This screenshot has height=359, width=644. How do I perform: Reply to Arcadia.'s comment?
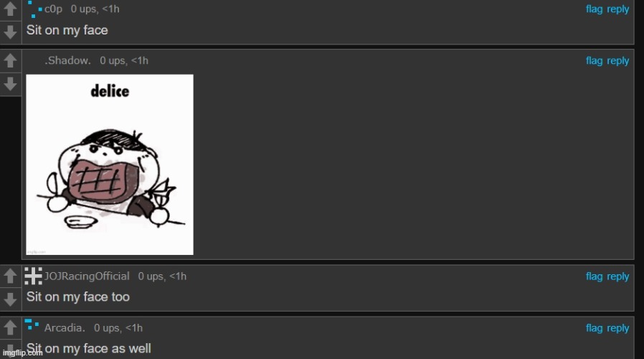(x=617, y=328)
